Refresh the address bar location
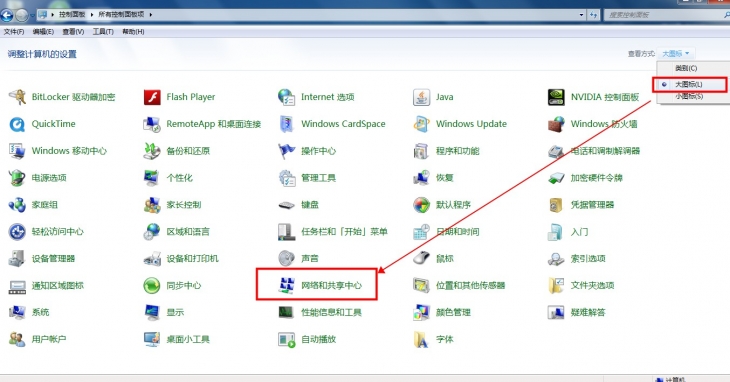 click(594, 15)
